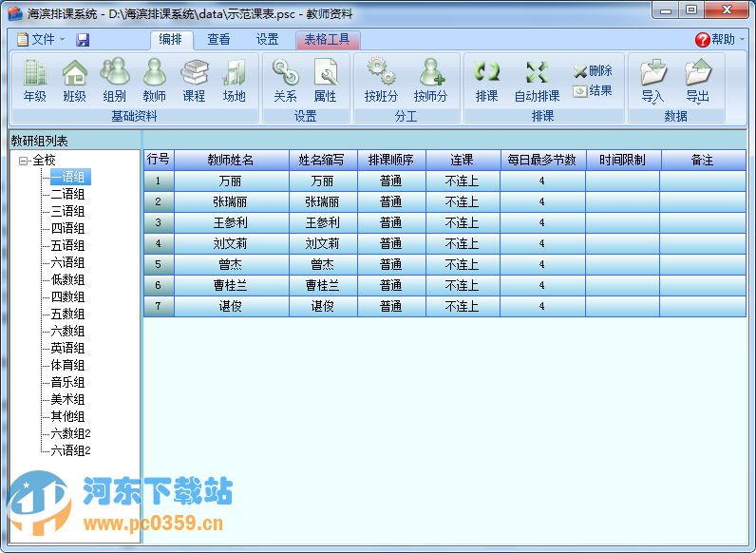Image resolution: width=756 pixels, height=553 pixels.
Task: Click the 行号 column header
Action: 159,161
